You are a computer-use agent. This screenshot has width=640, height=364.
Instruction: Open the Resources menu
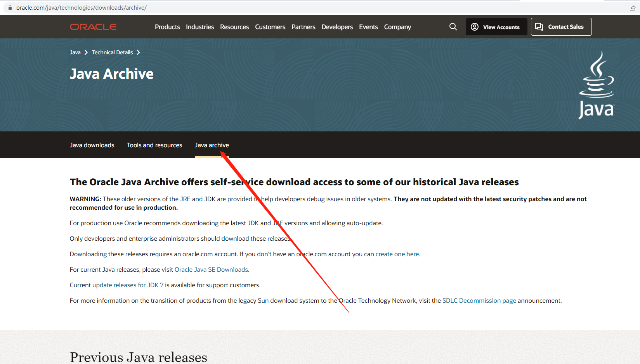tap(234, 27)
